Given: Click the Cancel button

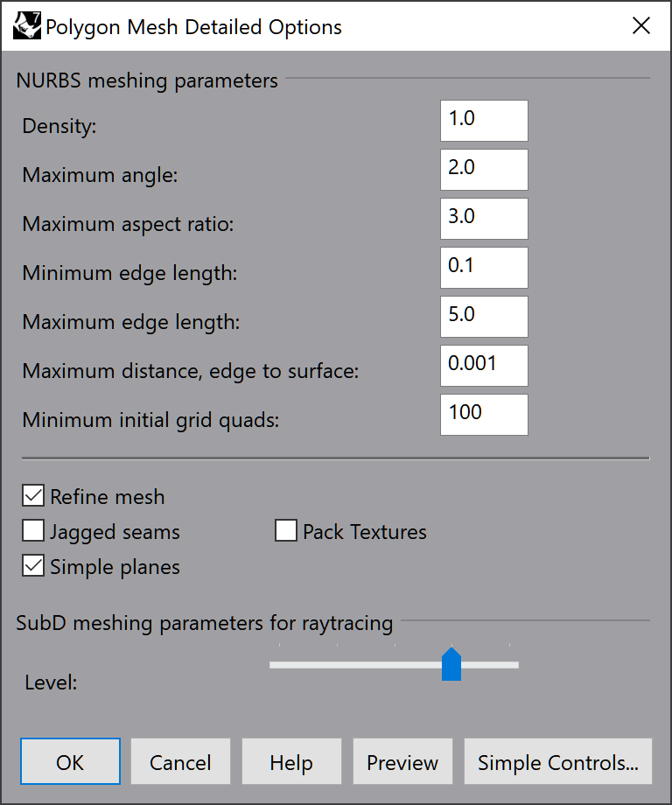Looking at the screenshot, I should pyautogui.click(x=181, y=761).
